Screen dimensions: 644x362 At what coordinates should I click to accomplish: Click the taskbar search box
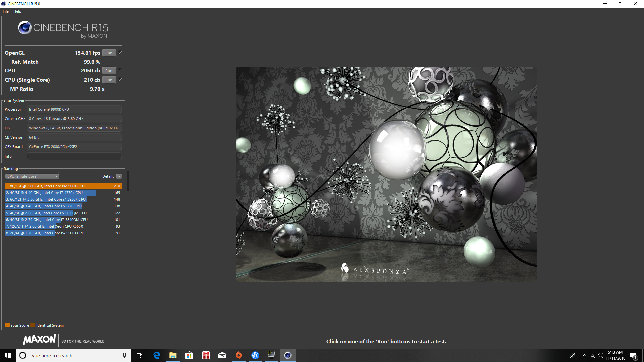74,355
